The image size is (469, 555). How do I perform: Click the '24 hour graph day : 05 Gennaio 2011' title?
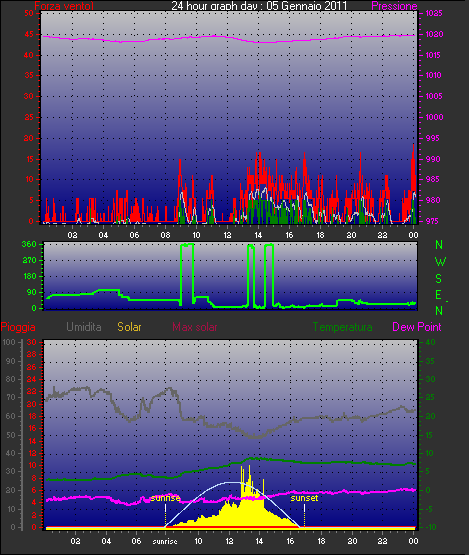coord(259,6)
